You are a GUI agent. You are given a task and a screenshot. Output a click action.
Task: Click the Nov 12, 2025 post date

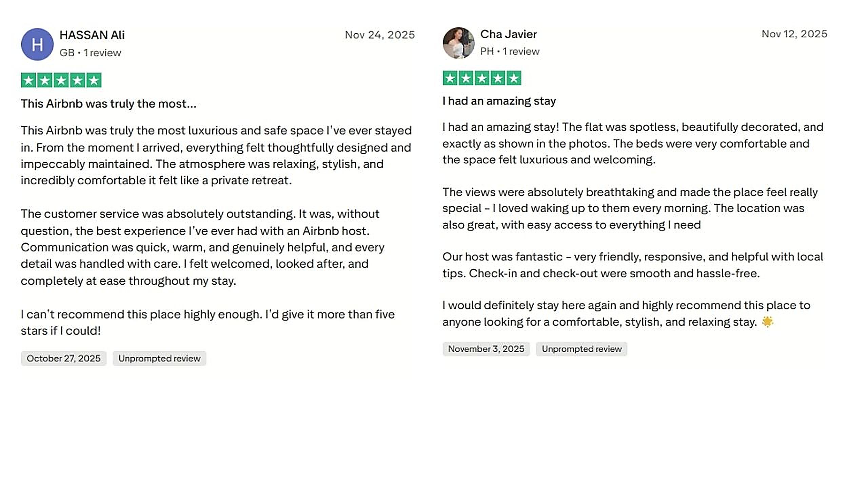pos(794,34)
